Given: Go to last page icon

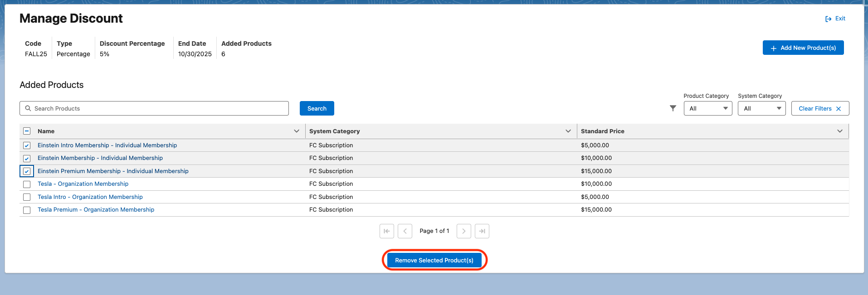Looking at the screenshot, I should [x=482, y=231].
